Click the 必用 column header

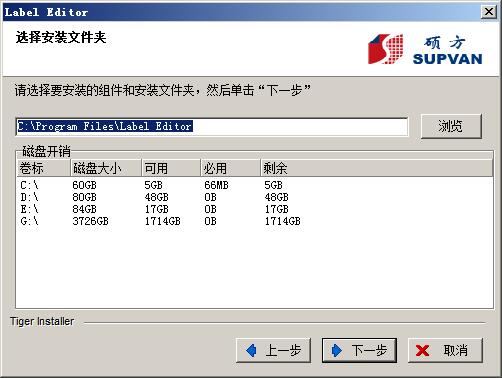point(231,168)
